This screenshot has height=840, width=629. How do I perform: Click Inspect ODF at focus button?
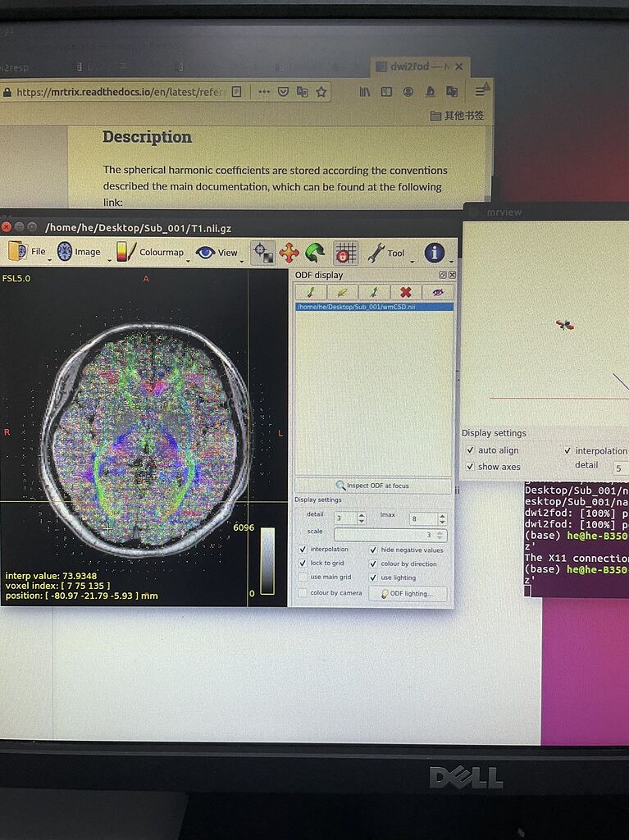[x=372, y=486]
